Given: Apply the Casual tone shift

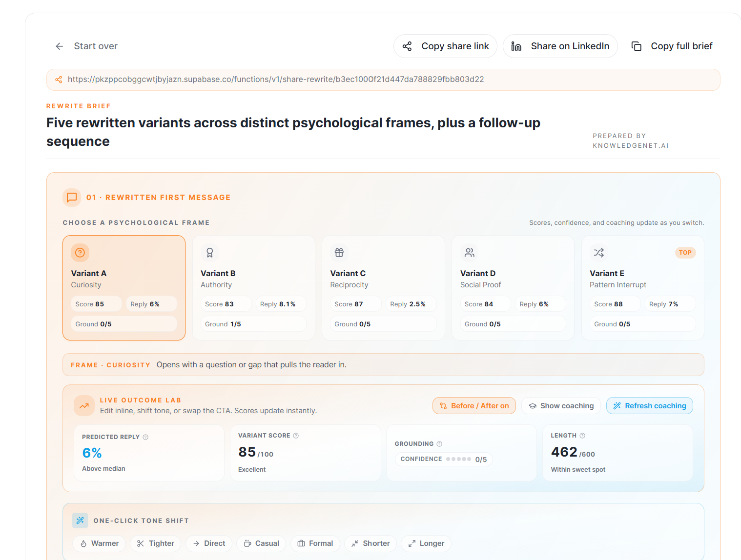Looking at the screenshot, I should (x=261, y=543).
